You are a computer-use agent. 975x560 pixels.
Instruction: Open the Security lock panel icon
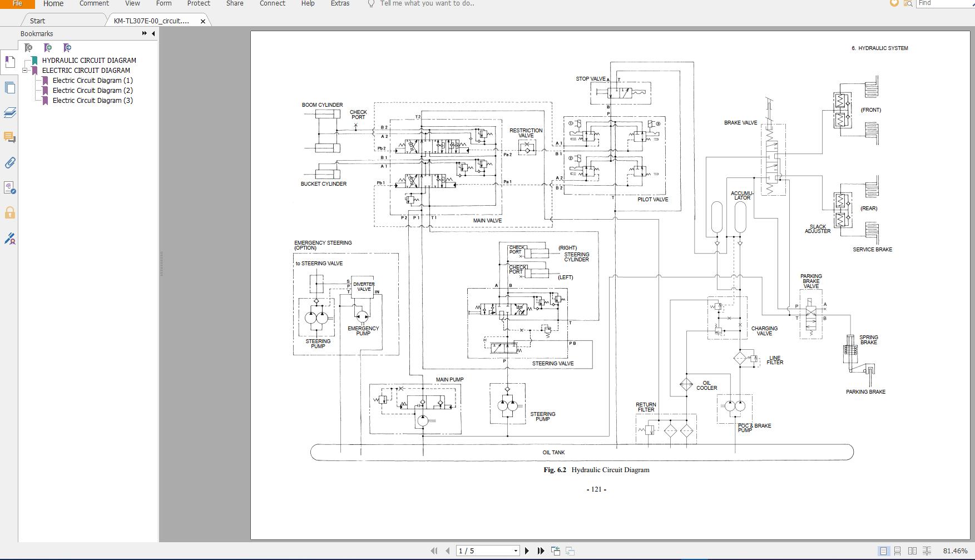coord(9,212)
